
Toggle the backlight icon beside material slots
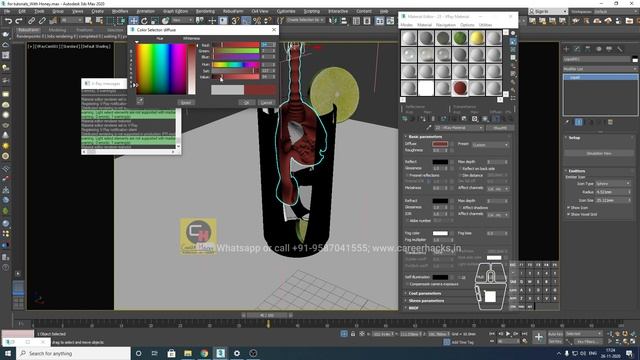513,41
